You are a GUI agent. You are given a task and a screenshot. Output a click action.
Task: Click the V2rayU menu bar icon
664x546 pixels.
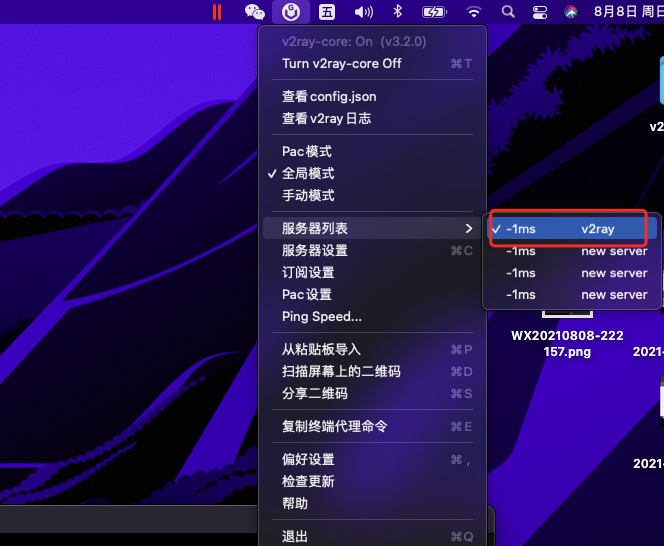(291, 11)
